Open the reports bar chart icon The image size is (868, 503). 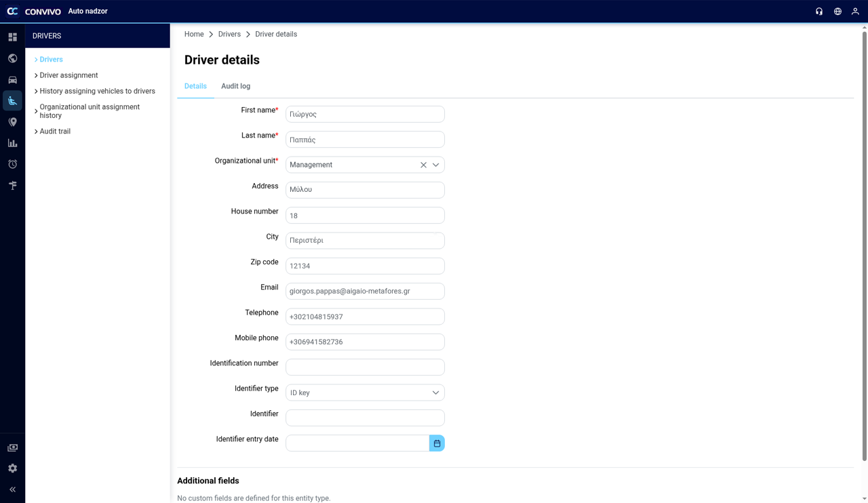click(x=12, y=143)
